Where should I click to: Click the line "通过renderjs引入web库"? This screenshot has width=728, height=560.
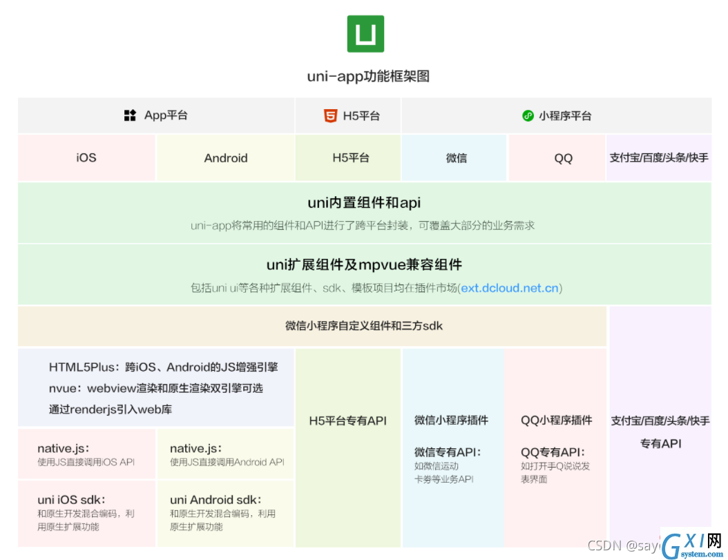pos(111,409)
